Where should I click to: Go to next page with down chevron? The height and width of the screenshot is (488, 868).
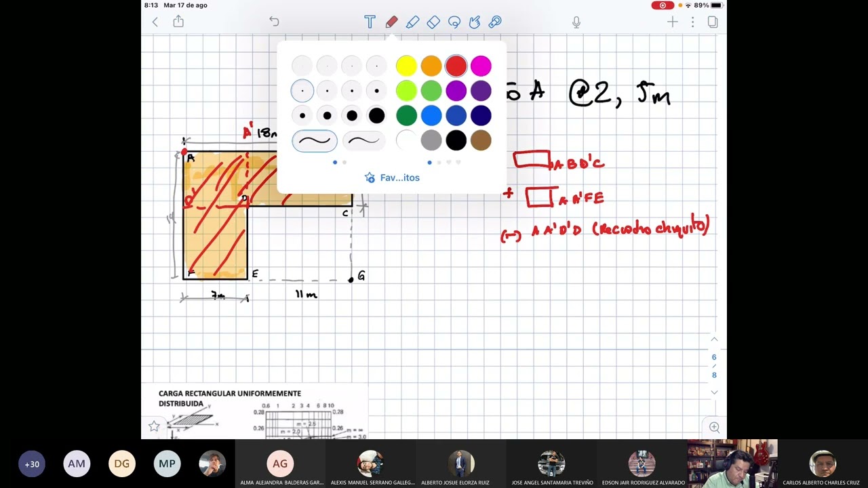click(714, 392)
